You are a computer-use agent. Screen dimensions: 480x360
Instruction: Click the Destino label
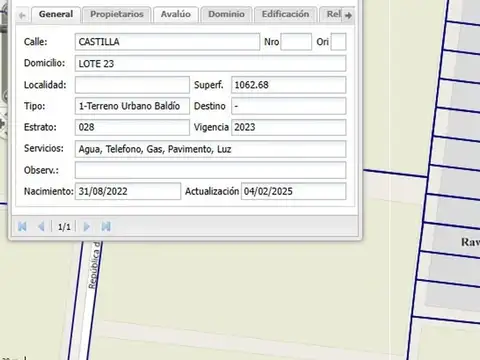[210, 106]
